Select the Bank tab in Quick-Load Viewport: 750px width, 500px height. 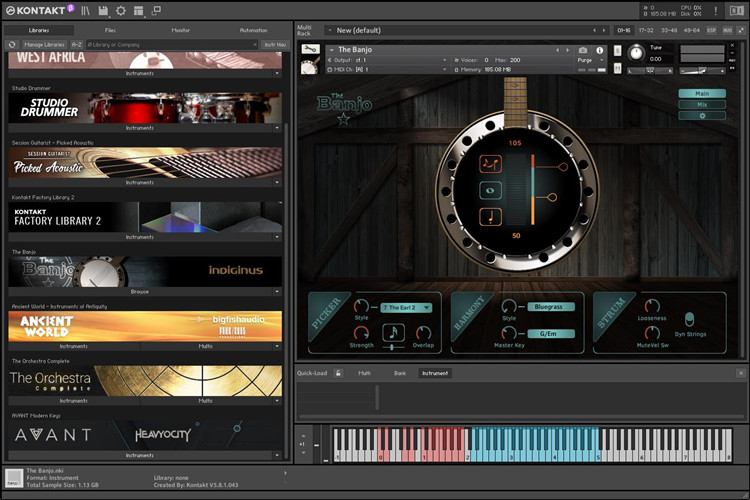[x=399, y=373]
